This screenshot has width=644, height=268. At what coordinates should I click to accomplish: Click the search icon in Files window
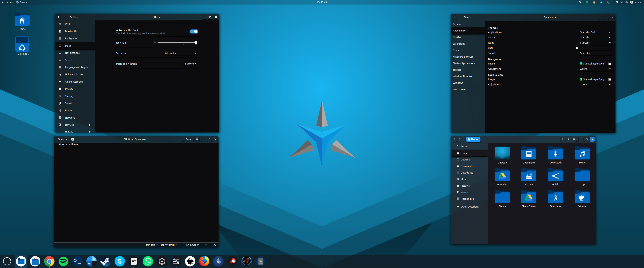click(563, 139)
